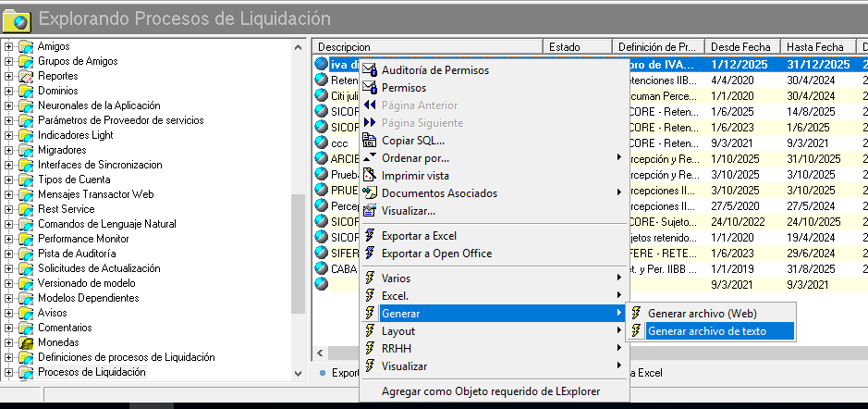Select the Rest Service tree item
Screen dimensions: 868x409
coord(66,209)
